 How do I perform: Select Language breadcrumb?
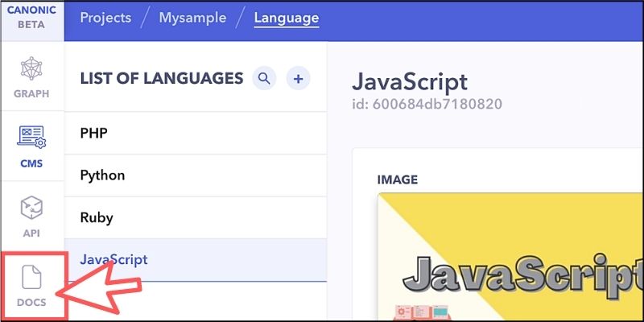[x=287, y=18]
